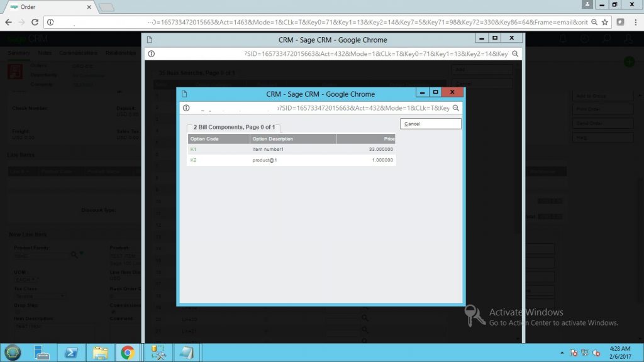Click the Price column header

(366, 139)
